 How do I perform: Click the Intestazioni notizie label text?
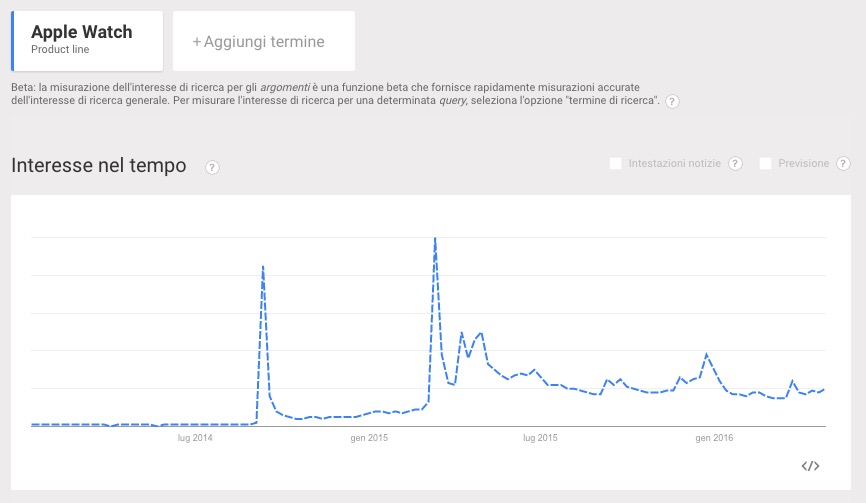click(675, 164)
